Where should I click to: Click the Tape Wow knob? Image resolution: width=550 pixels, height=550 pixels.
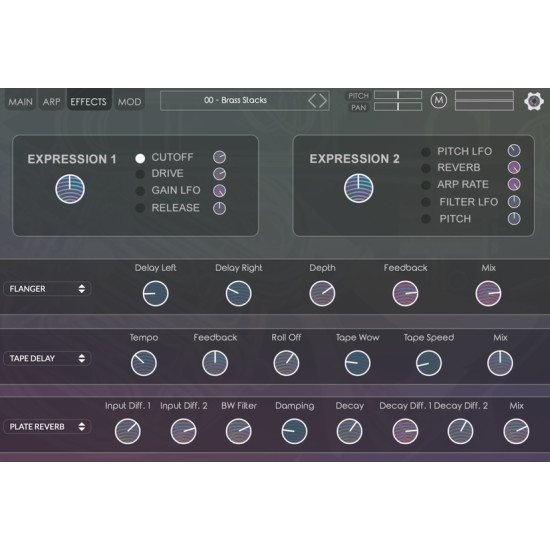[357, 363]
